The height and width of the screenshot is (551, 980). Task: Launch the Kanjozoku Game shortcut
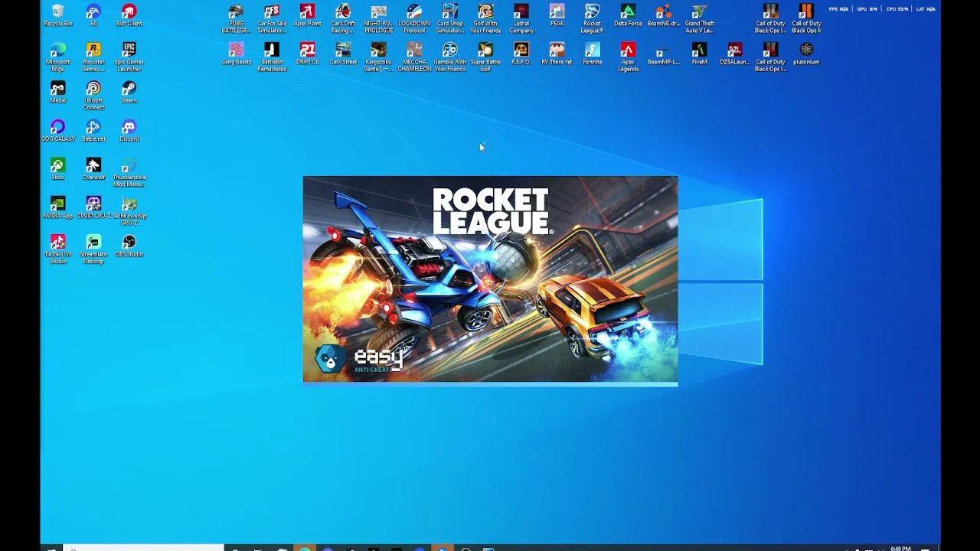coord(378,57)
